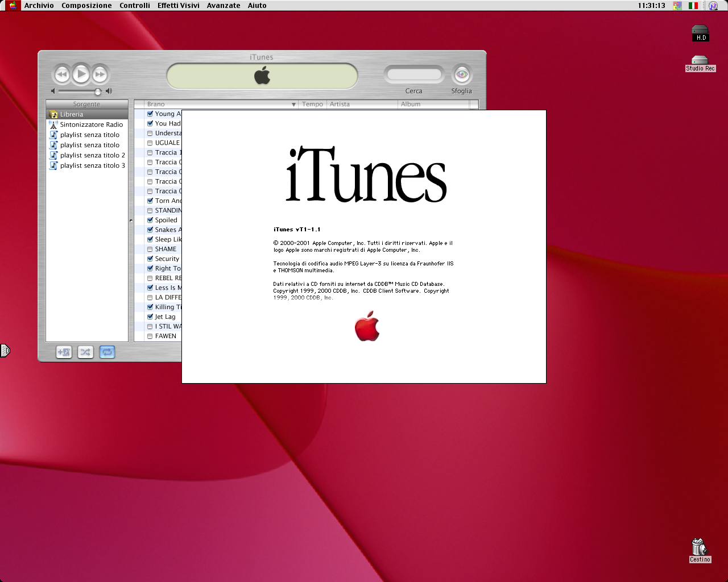Select playlist senza titolo 3
Viewport: 728px width, 582px height.
(x=87, y=165)
